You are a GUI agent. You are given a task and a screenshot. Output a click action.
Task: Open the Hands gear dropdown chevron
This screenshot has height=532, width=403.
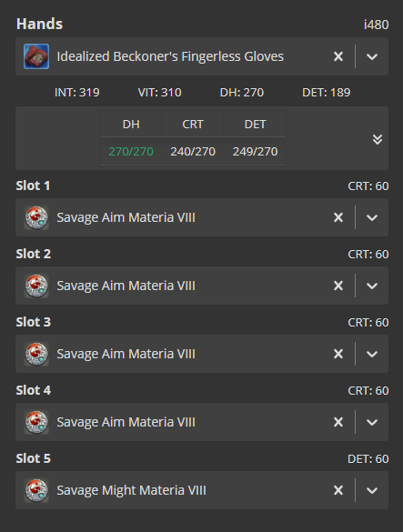coord(372,56)
